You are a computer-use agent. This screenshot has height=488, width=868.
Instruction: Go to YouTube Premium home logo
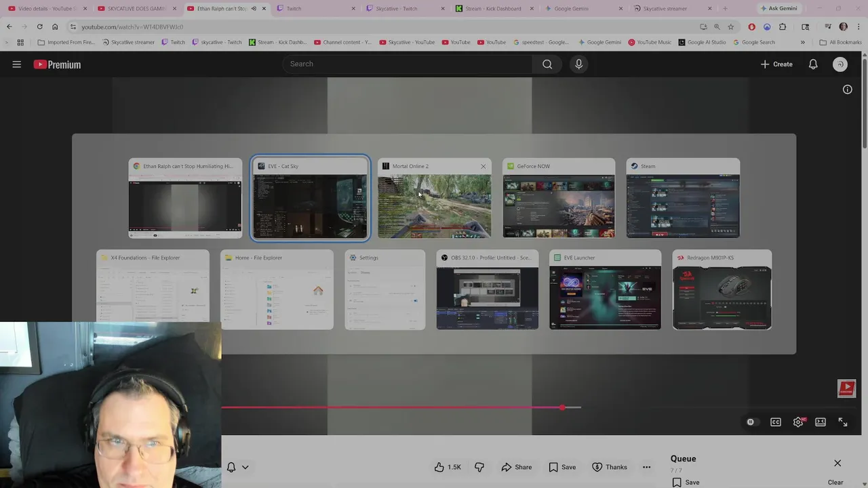(x=57, y=64)
